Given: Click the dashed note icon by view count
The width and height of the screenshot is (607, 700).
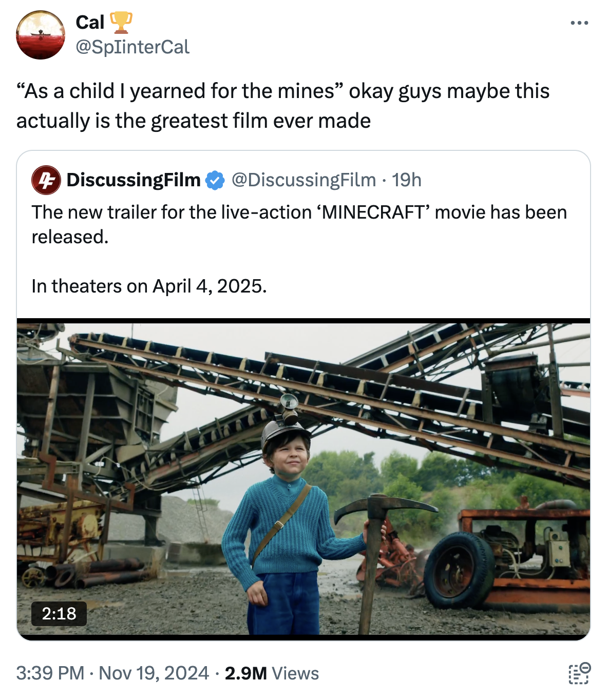Looking at the screenshot, I should (x=579, y=673).
